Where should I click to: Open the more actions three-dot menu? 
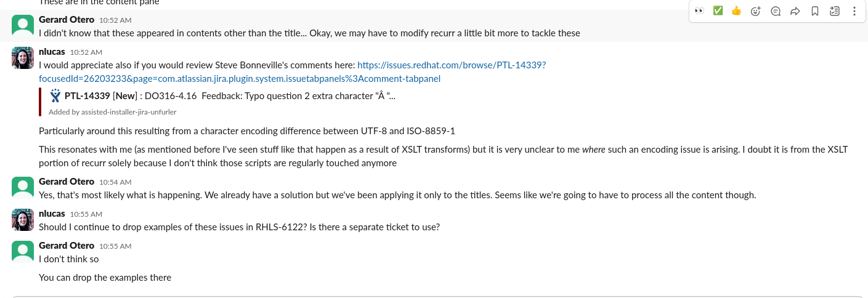click(x=854, y=11)
